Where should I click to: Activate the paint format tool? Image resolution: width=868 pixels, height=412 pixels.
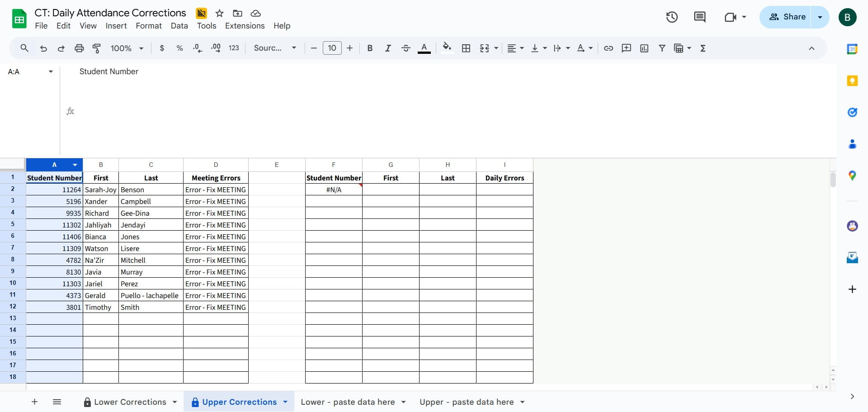97,48
